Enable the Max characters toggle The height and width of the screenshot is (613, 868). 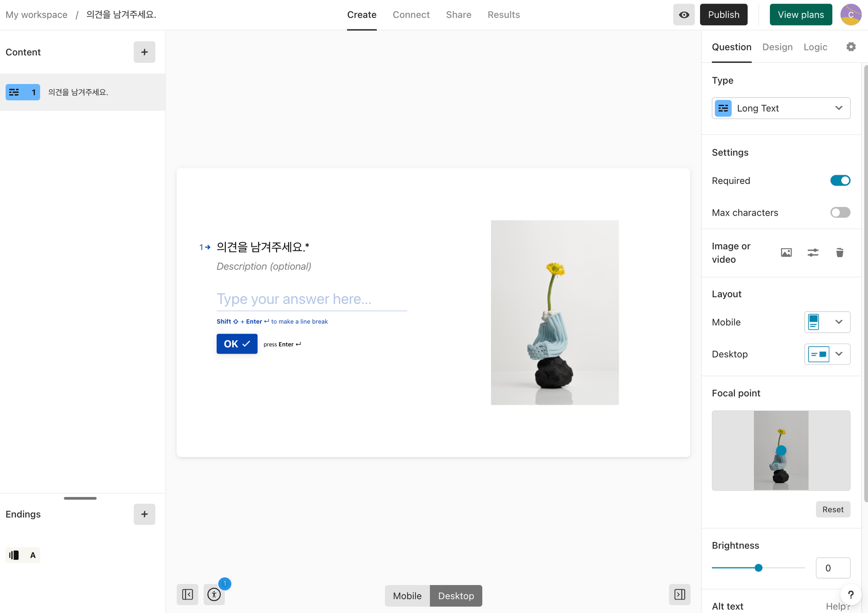point(840,213)
